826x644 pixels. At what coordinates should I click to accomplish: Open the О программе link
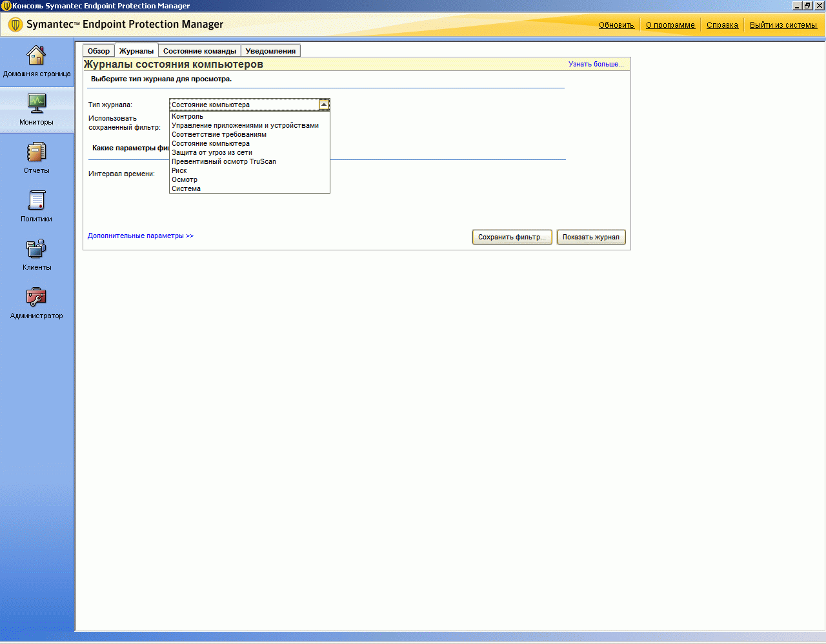click(x=670, y=25)
